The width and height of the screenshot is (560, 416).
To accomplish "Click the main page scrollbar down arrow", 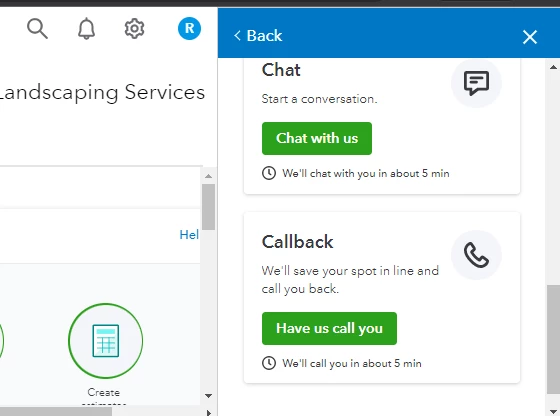I will click(208, 396).
